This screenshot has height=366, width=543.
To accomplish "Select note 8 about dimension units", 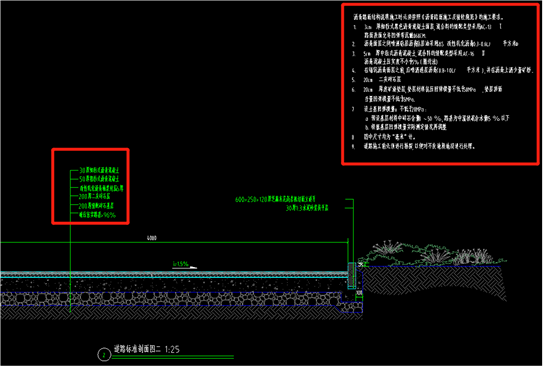I will (383, 137).
